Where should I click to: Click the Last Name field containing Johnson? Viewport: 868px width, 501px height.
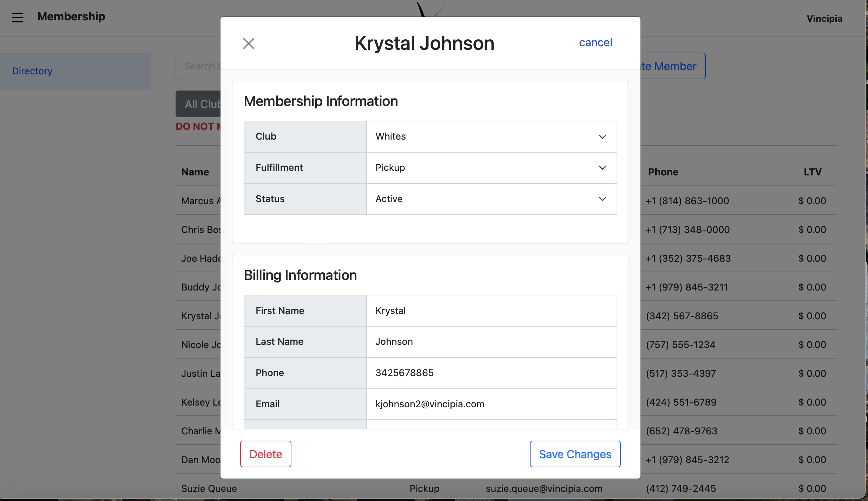tap(492, 342)
